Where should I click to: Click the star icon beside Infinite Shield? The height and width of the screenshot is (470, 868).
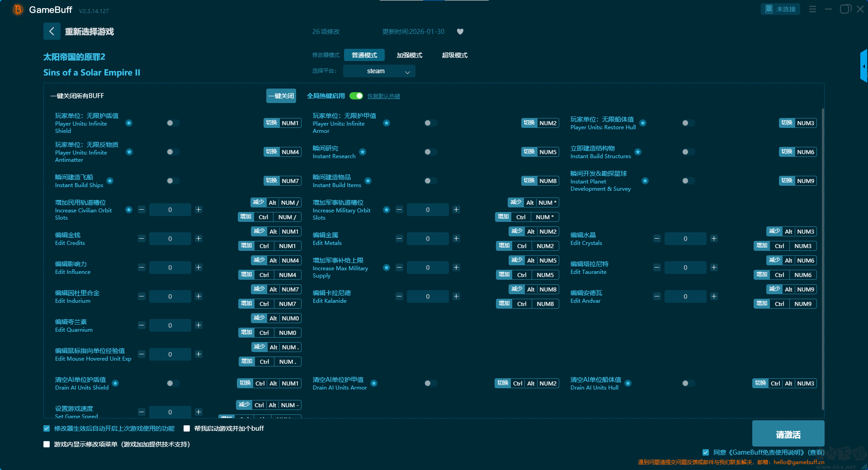[129, 123]
